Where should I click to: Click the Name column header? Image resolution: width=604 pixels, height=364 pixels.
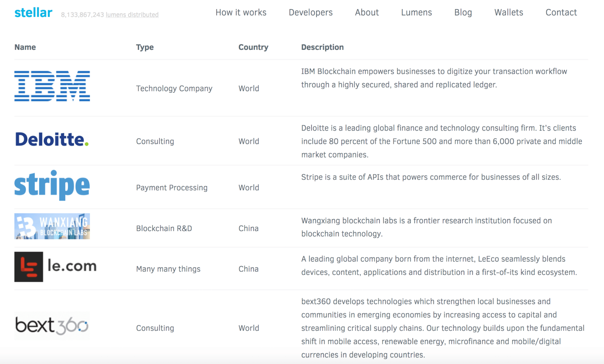click(25, 47)
